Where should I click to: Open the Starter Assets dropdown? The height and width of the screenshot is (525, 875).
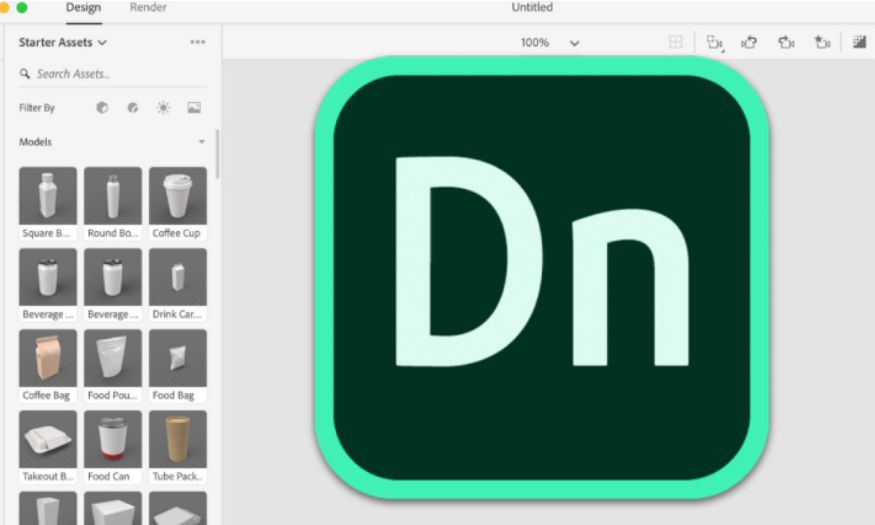pyautogui.click(x=62, y=42)
